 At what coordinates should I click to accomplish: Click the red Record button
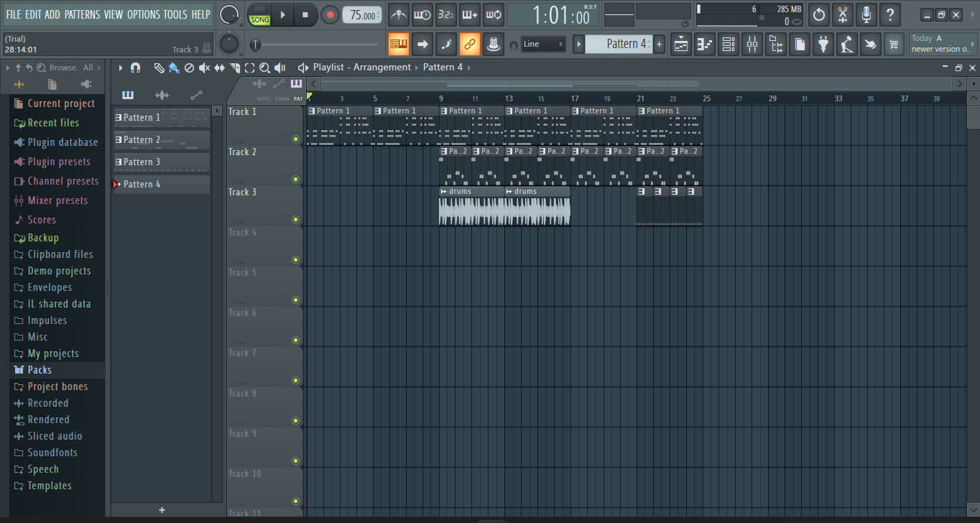(x=330, y=14)
